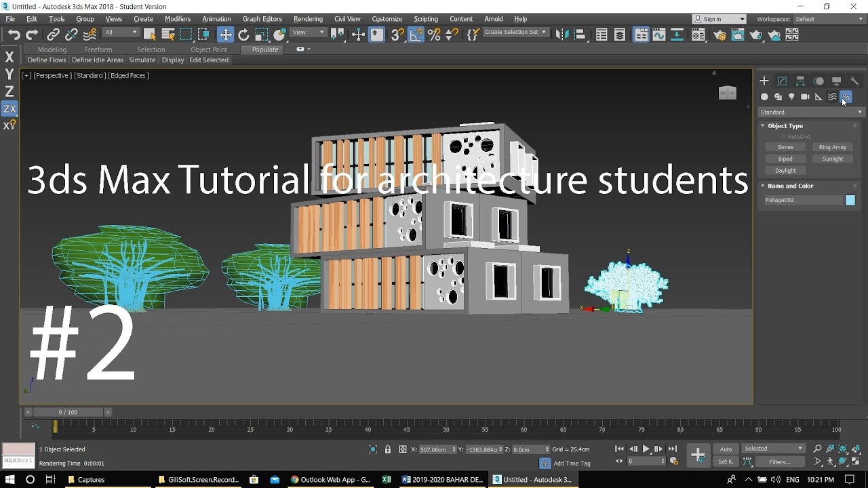Click the Align tool icon
The image size is (868, 488).
pyautogui.click(x=580, y=35)
